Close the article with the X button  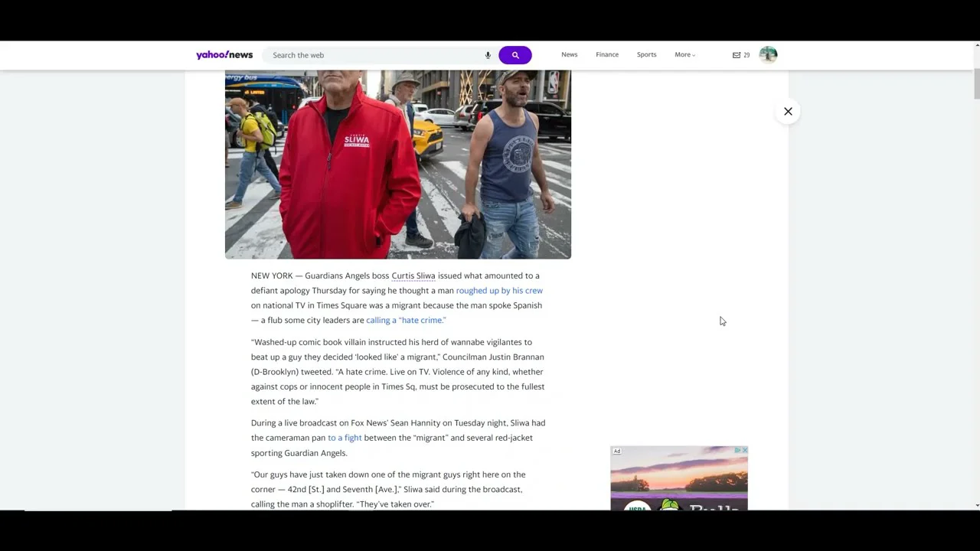coord(788,112)
